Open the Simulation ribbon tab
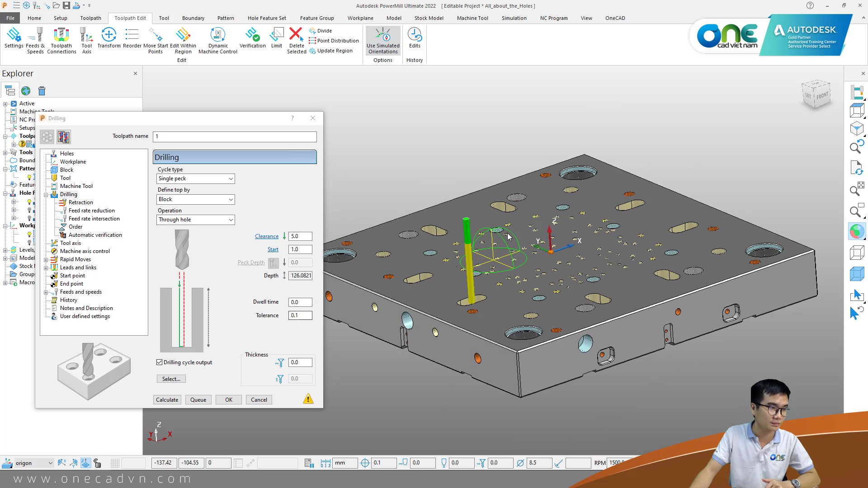The height and width of the screenshot is (488, 868). (514, 18)
